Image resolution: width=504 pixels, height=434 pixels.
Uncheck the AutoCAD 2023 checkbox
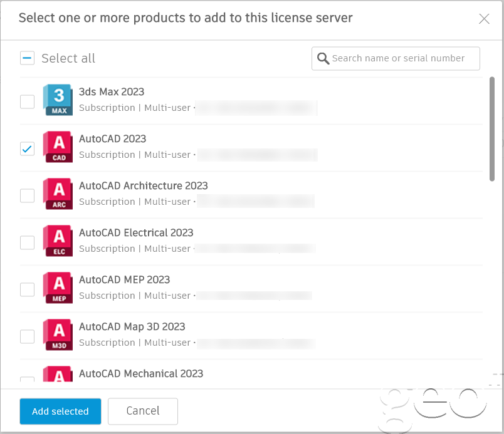coord(28,148)
